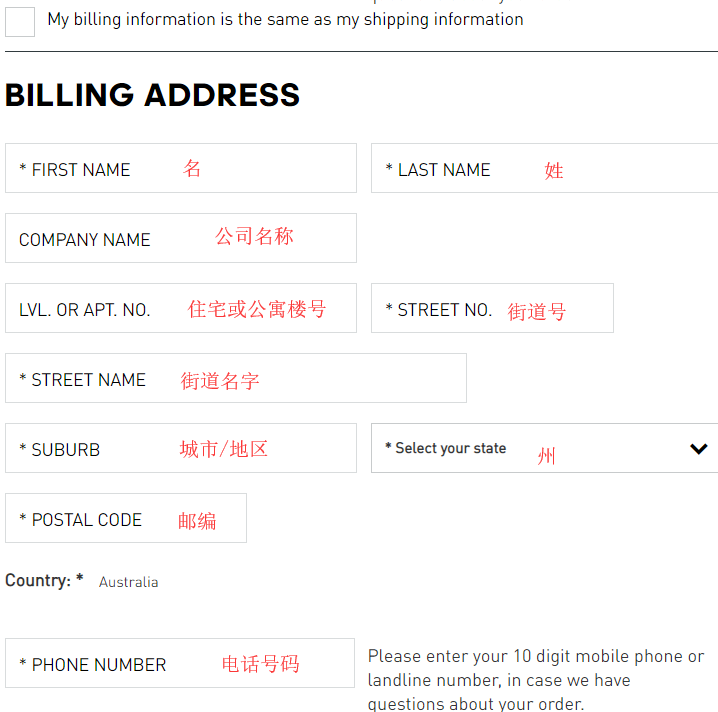Click the state dropdown chevron arrow
The image size is (718, 712).
[699, 448]
